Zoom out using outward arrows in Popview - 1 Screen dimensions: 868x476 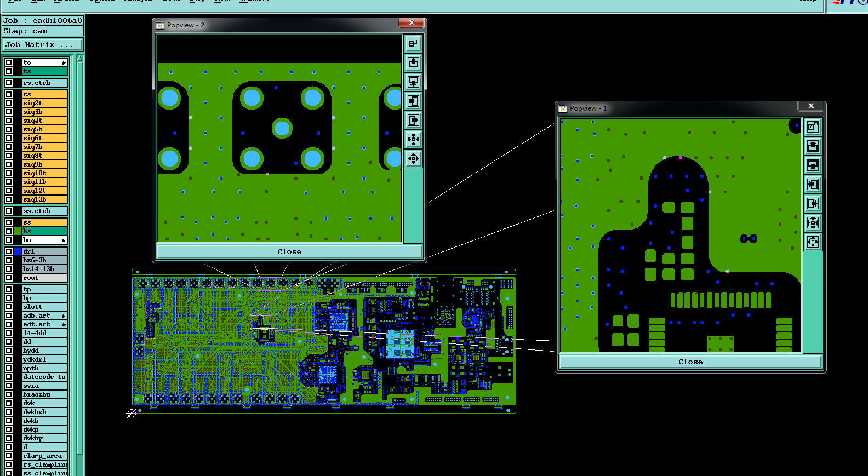click(813, 242)
